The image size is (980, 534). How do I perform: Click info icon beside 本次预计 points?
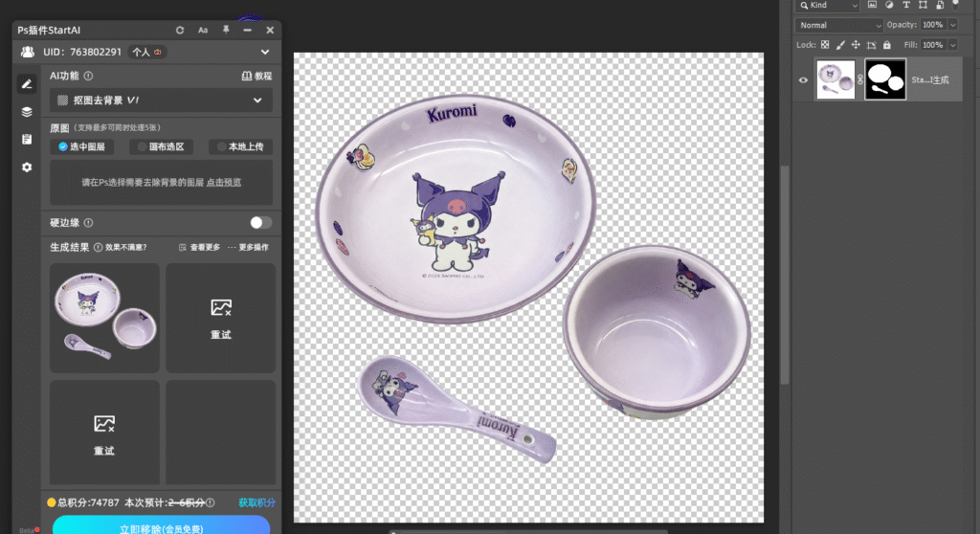tap(211, 502)
